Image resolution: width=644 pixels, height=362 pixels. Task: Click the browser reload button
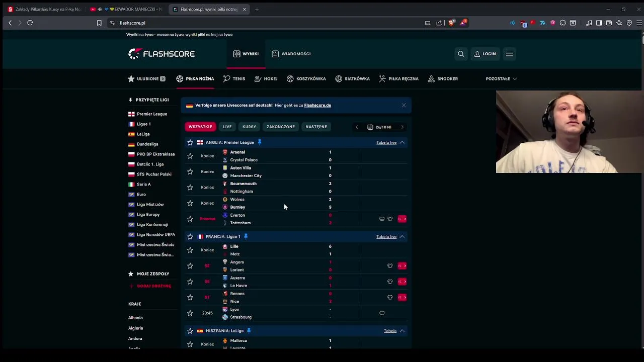click(30, 23)
